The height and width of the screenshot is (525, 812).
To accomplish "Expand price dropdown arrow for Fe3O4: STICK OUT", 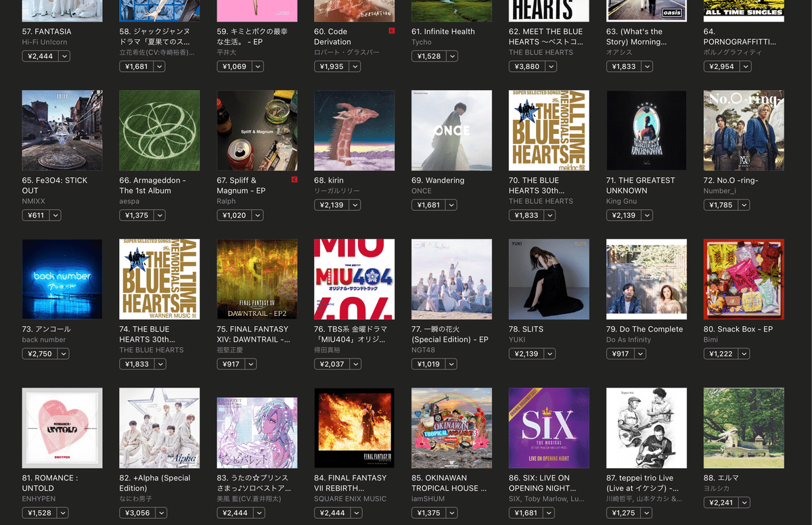I will pos(55,215).
